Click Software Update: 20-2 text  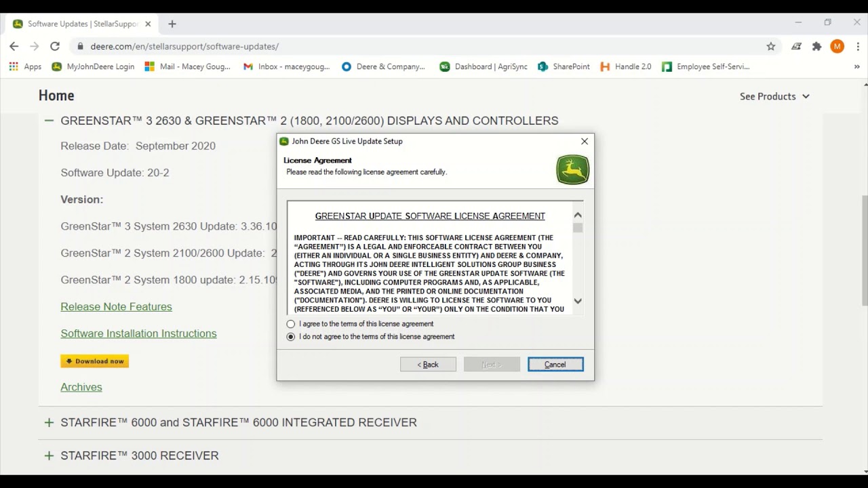click(115, 173)
